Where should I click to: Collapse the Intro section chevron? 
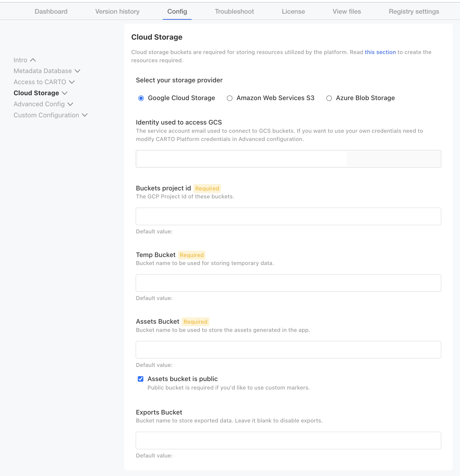pos(33,60)
